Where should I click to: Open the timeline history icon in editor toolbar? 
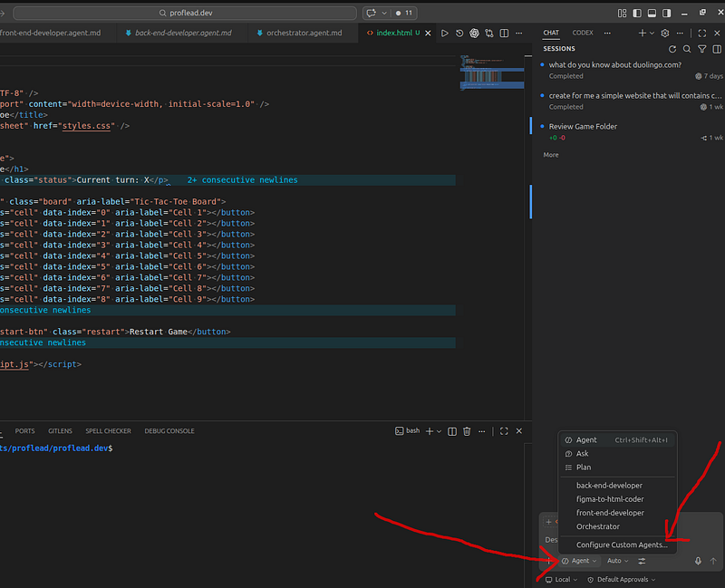tap(459, 33)
